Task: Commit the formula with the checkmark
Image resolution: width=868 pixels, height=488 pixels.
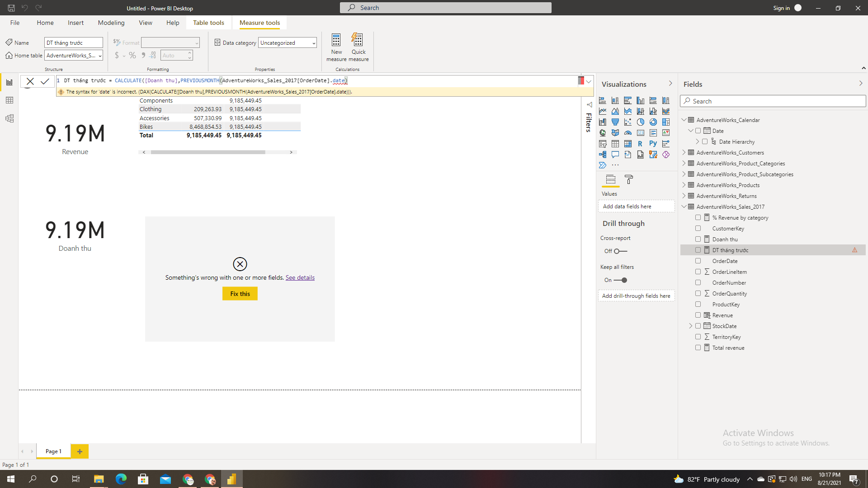Action: [x=45, y=81]
